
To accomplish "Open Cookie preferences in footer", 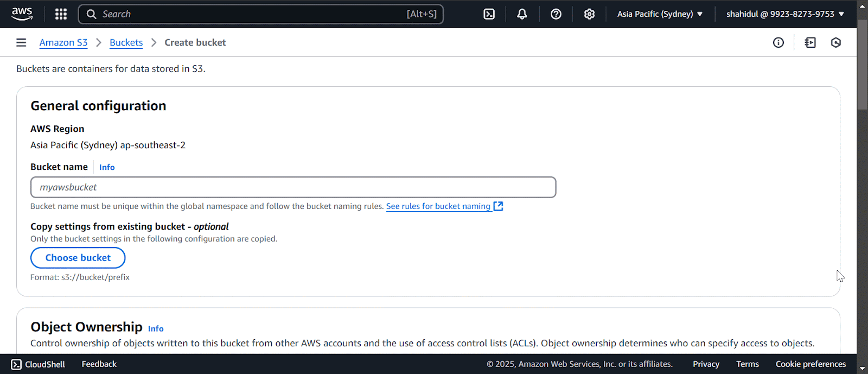I will click(x=810, y=364).
